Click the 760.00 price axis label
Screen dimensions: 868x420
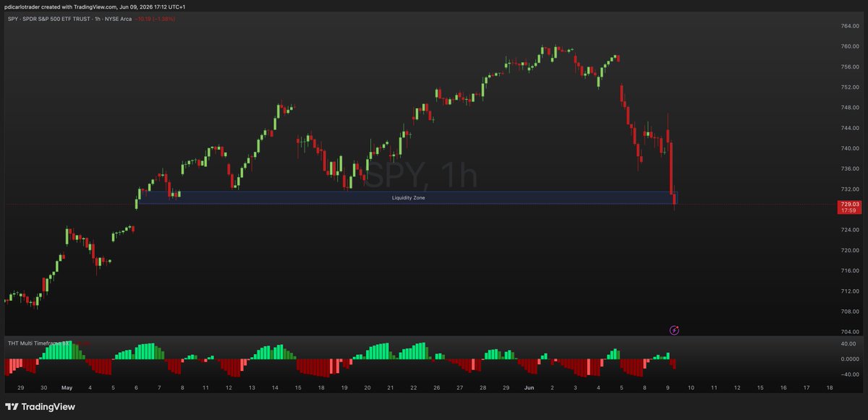pyautogui.click(x=849, y=46)
